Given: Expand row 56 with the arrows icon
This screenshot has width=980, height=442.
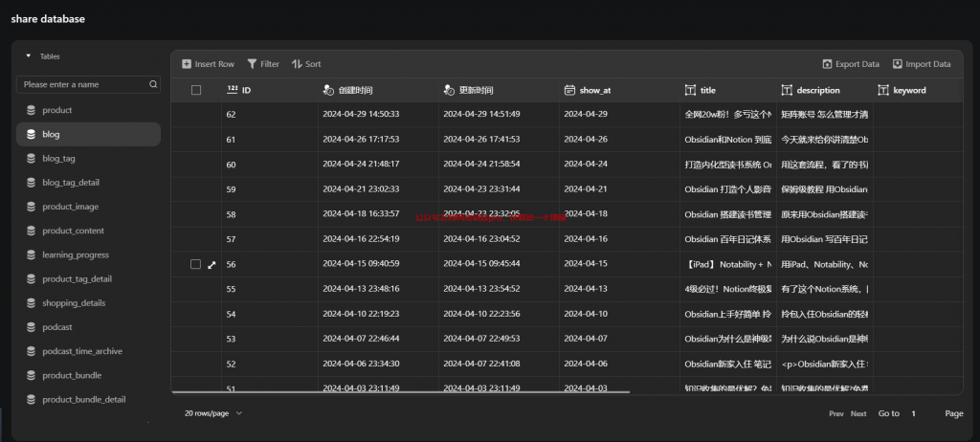Looking at the screenshot, I should pos(212,264).
